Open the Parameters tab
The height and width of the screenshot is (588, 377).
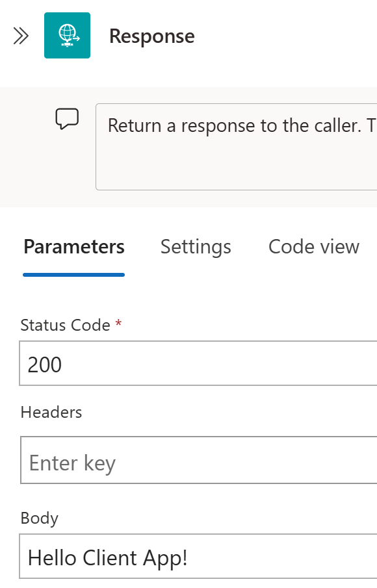[74, 247]
